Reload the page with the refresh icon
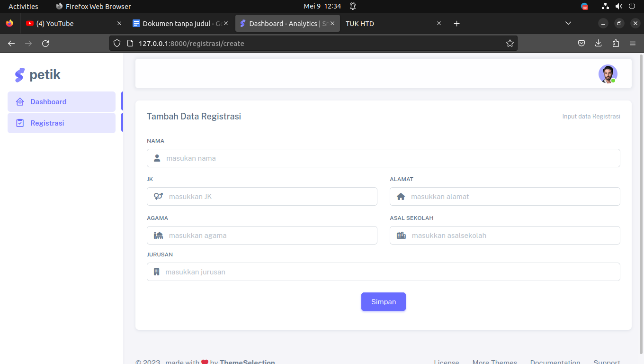 point(45,43)
